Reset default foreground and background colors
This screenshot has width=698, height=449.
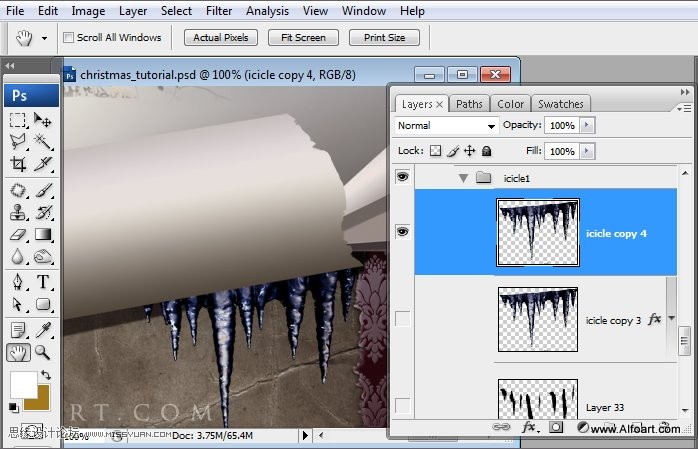click(x=14, y=407)
